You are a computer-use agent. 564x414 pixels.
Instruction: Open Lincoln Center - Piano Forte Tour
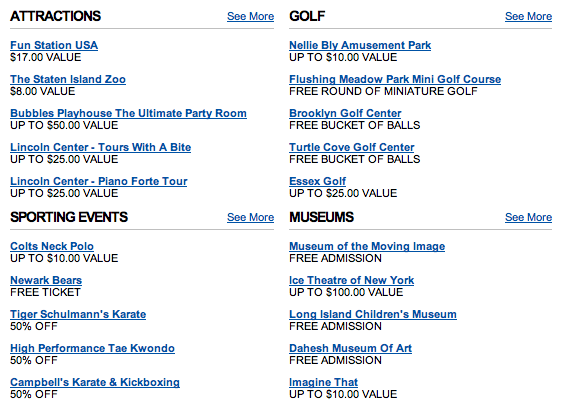(x=99, y=181)
